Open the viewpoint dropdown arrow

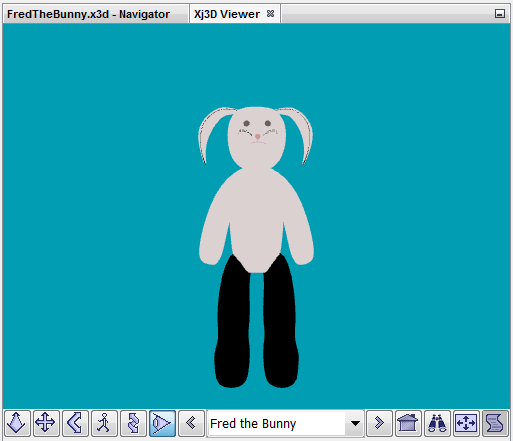point(355,423)
